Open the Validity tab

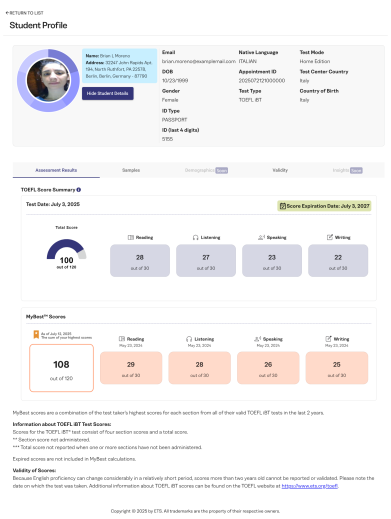point(280,170)
